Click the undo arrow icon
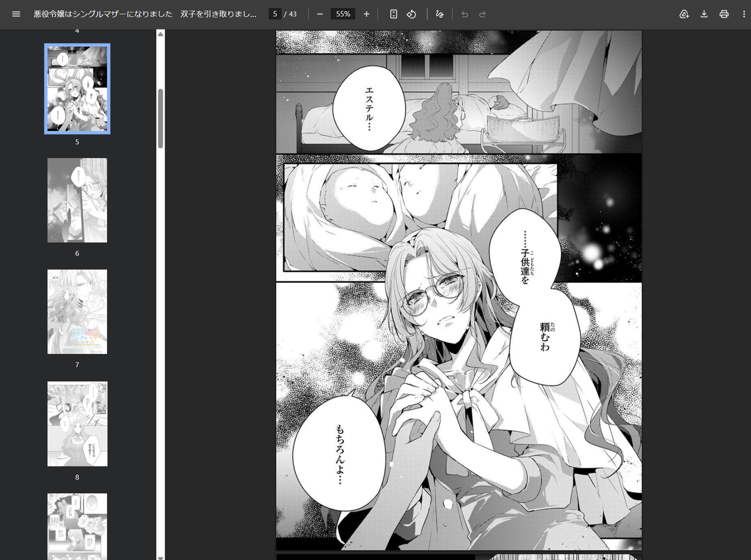This screenshot has height=560, width=751. [465, 14]
